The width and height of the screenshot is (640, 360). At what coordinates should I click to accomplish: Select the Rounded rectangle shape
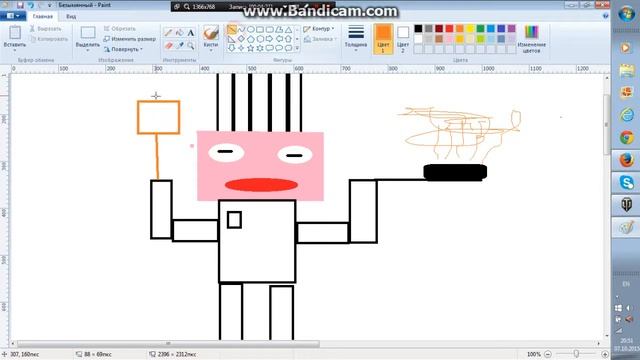269,29
